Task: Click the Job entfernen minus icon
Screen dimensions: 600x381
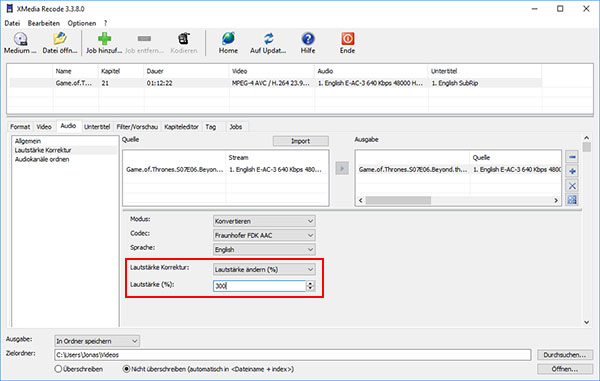Action: click(x=144, y=39)
